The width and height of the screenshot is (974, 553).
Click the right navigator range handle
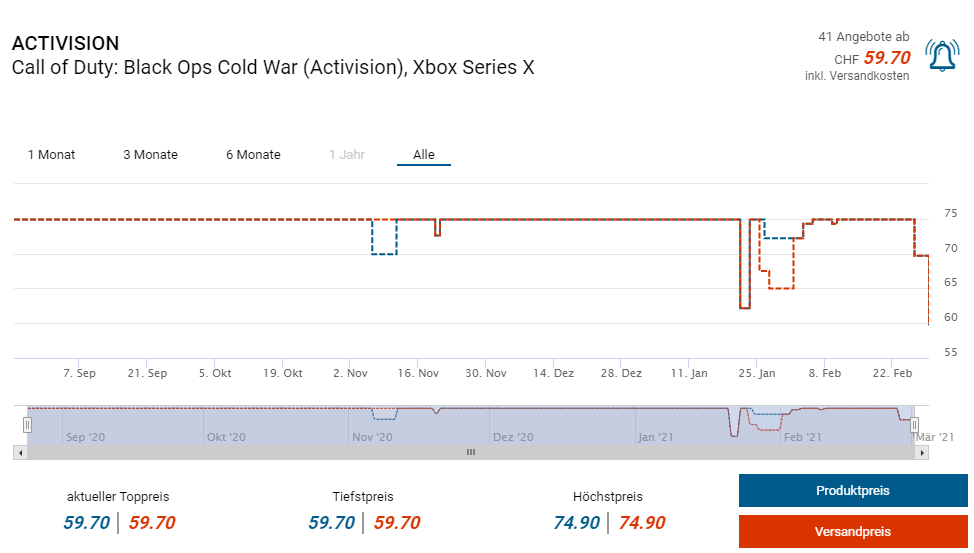click(x=914, y=425)
